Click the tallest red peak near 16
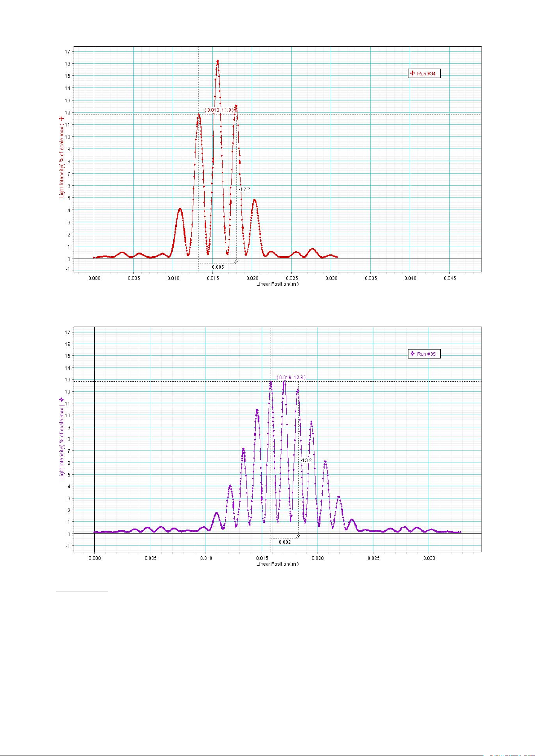 click(x=218, y=61)
